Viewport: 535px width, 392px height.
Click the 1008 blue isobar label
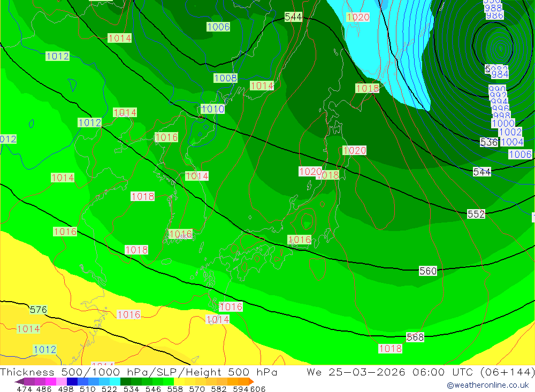point(226,78)
